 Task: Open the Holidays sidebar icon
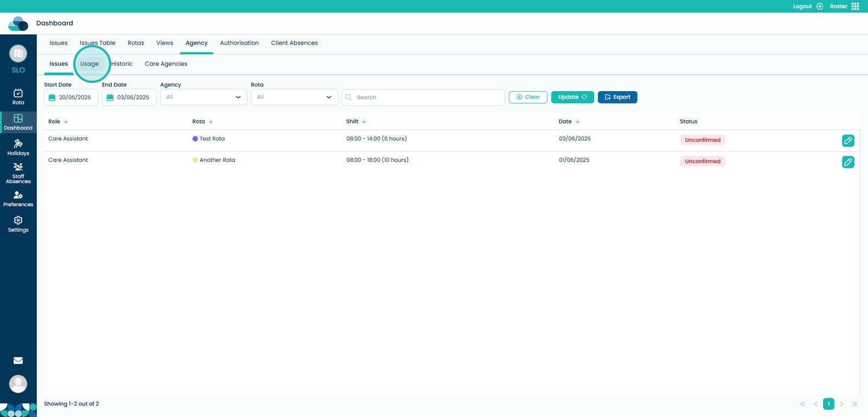[x=18, y=147]
